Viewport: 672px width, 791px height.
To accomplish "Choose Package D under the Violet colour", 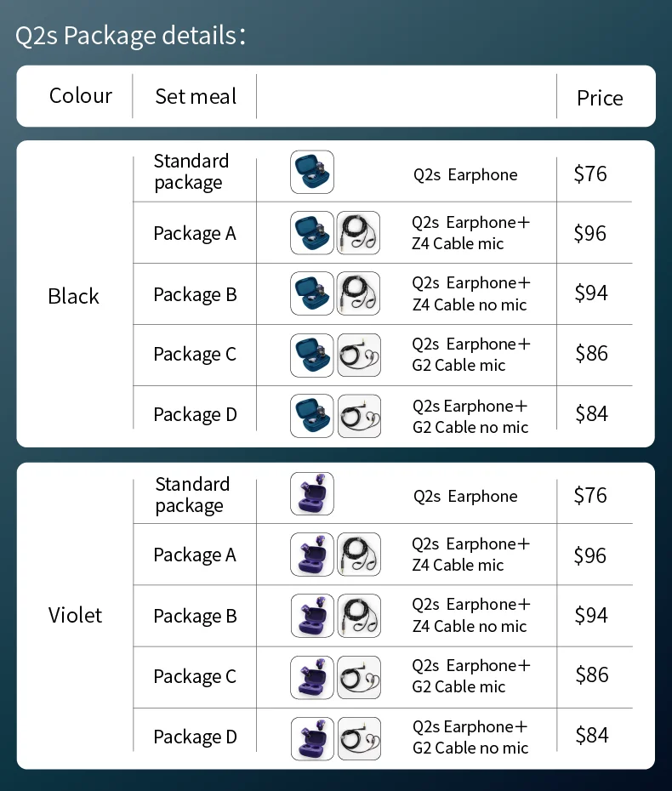I will 195,737.
